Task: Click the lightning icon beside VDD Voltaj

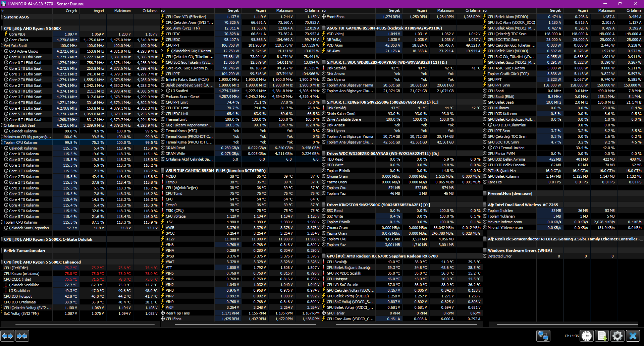Action: click(324, 34)
